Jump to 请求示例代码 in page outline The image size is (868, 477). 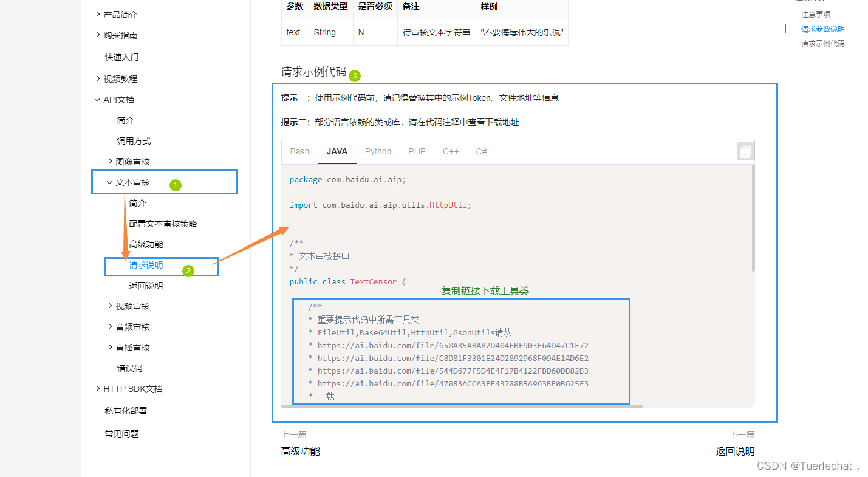(x=823, y=44)
